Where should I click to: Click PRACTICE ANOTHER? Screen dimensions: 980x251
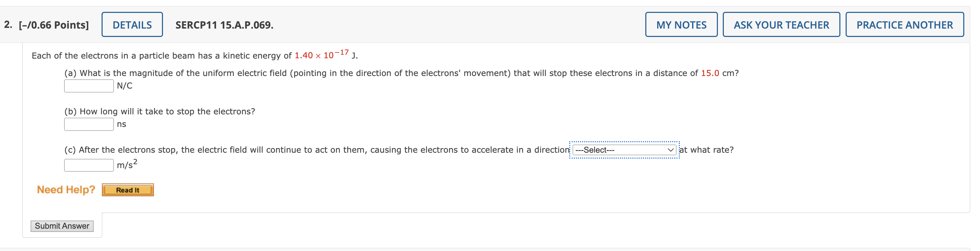(905, 24)
